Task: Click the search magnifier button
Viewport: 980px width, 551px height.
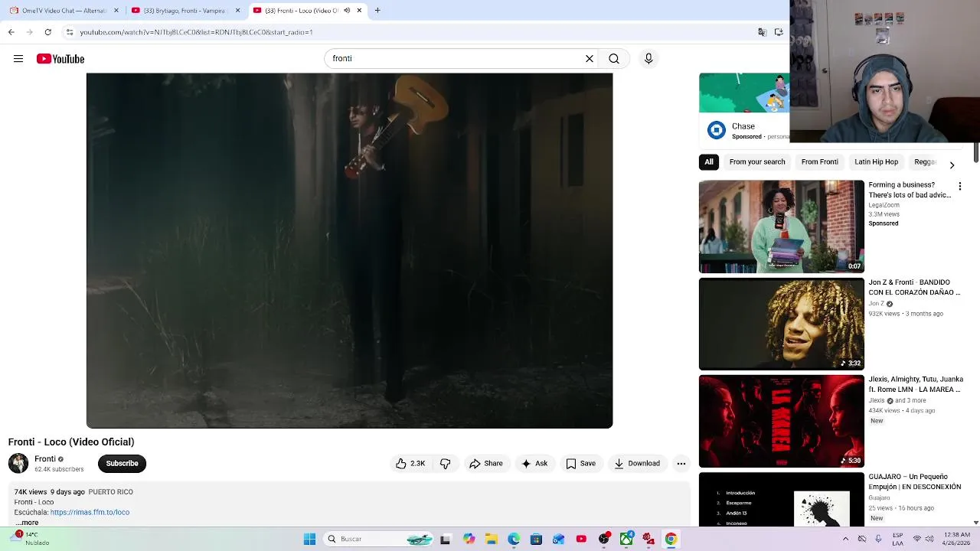Action: pyautogui.click(x=614, y=58)
